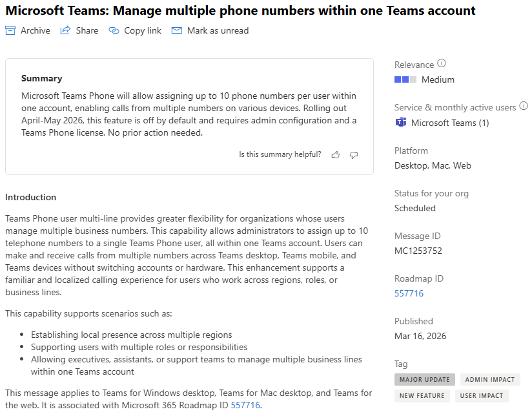Click the Copy link chain icon
The image size is (532, 416).
click(114, 30)
